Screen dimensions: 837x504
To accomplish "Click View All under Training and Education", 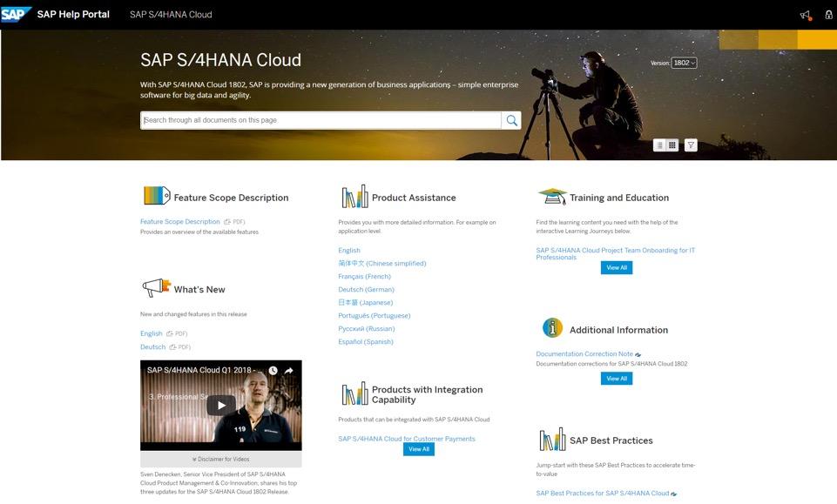I will coord(617,268).
